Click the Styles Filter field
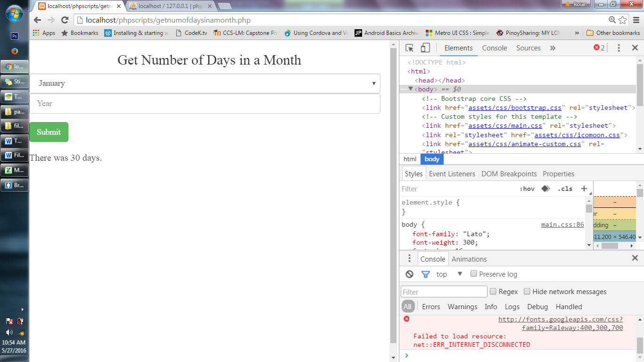The image size is (644, 362). tap(457, 189)
